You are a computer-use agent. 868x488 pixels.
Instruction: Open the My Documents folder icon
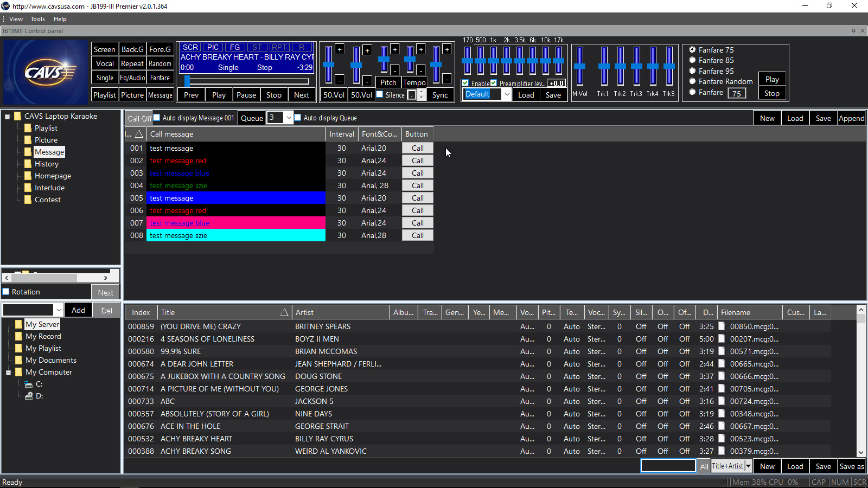pyautogui.click(x=18, y=360)
